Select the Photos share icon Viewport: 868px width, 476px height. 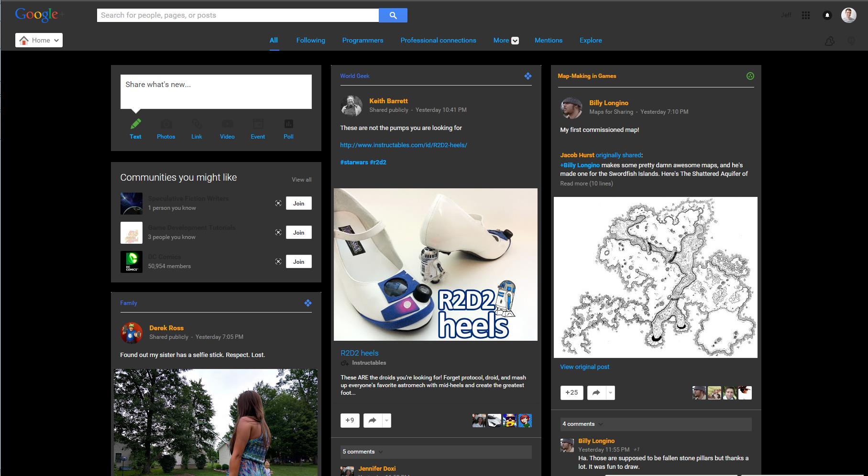[166, 124]
